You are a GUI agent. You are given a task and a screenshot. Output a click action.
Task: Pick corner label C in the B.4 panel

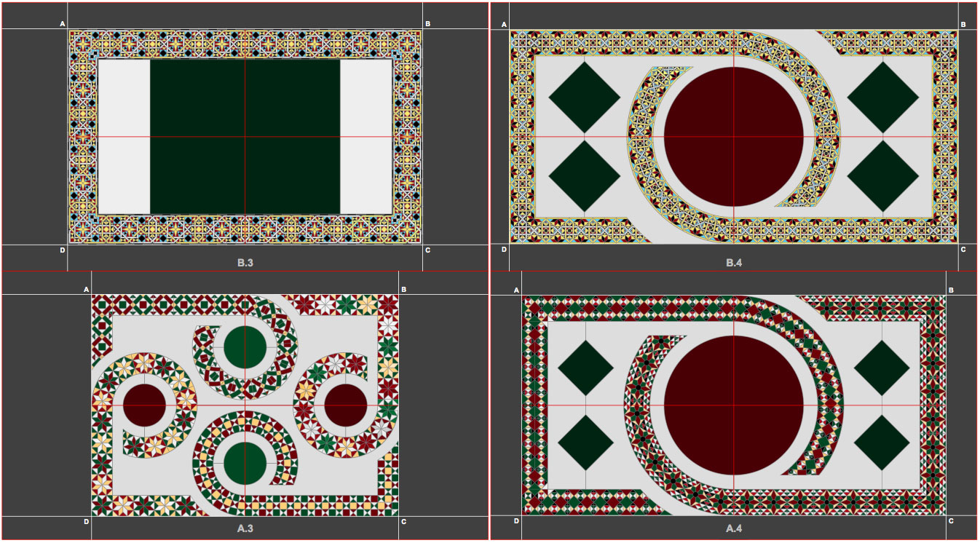pos(963,250)
